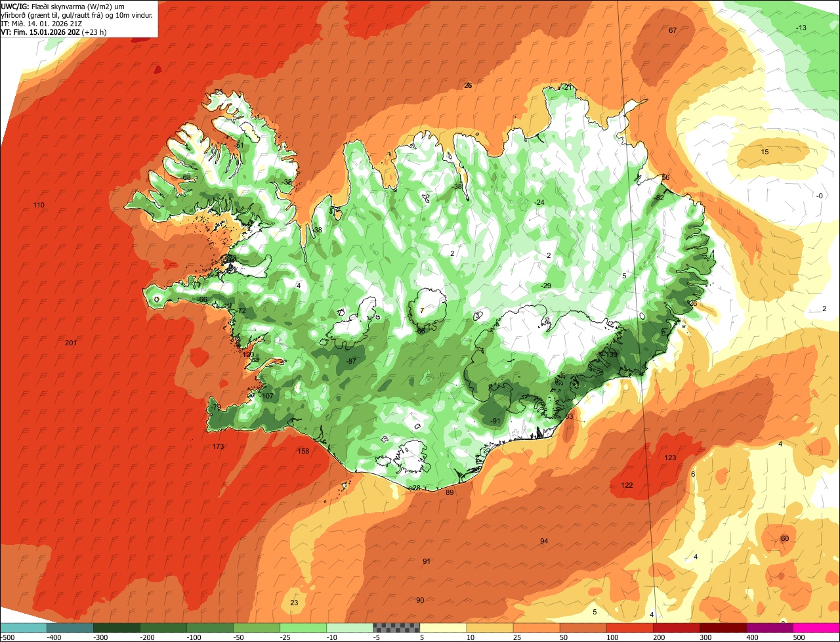Click the "-500" legend scale label

pyautogui.click(x=9, y=637)
